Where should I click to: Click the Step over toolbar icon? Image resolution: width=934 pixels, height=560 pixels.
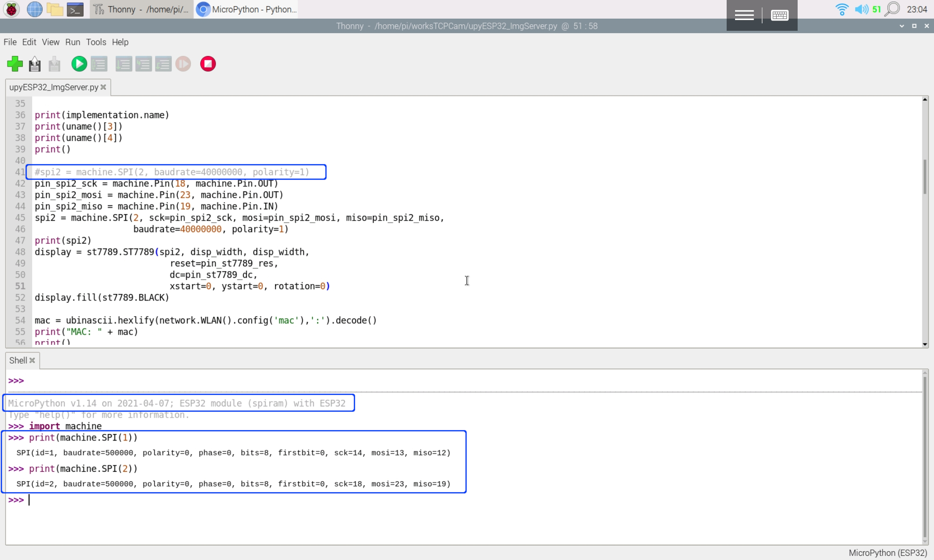[124, 64]
